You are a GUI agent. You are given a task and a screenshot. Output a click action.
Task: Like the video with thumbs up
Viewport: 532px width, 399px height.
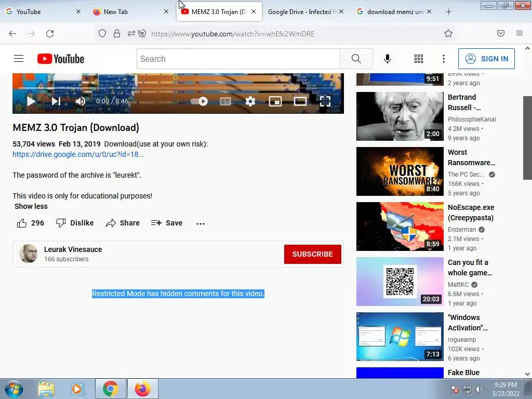pyautogui.click(x=30, y=223)
